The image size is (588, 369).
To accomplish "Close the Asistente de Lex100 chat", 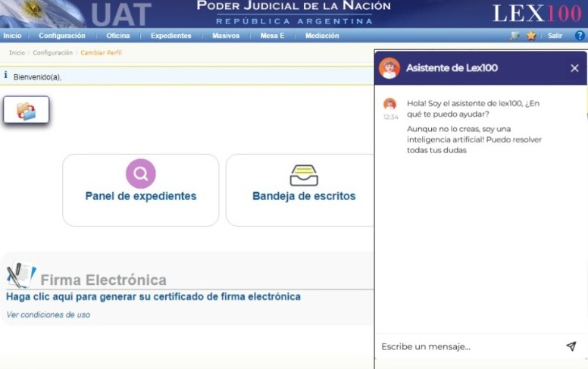I will click(x=574, y=68).
